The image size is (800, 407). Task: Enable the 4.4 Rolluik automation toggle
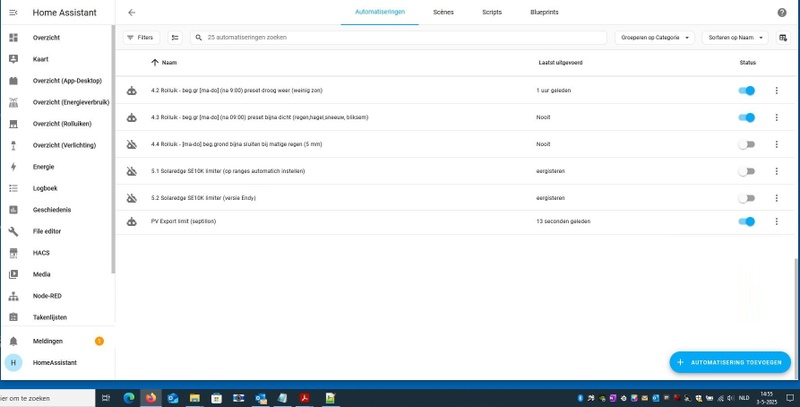pyautogui.click(x=746, y=144)
